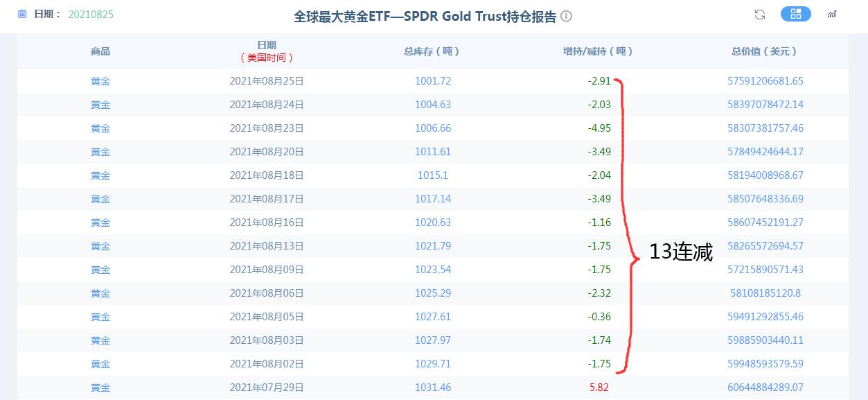Click total value 58265572694.57
This screenshot has width=868, height=400.
tap(765, 246)
